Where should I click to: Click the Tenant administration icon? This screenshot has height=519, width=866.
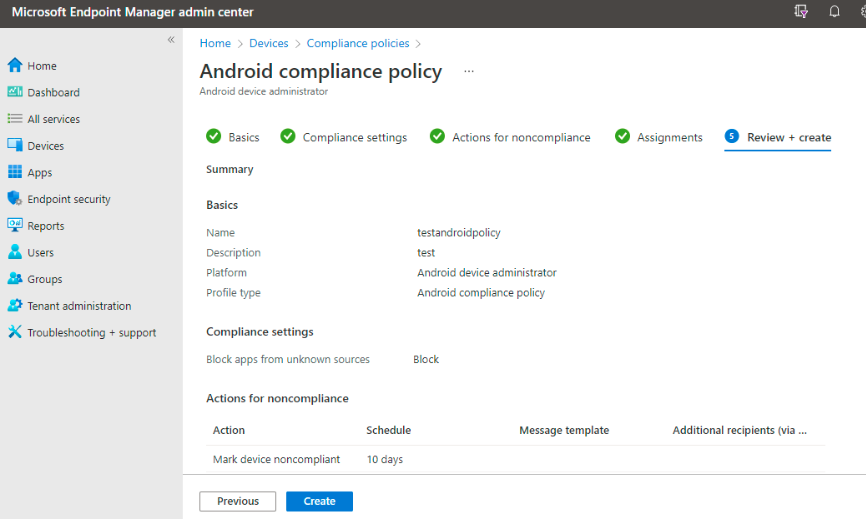click(x=14, y=306)
